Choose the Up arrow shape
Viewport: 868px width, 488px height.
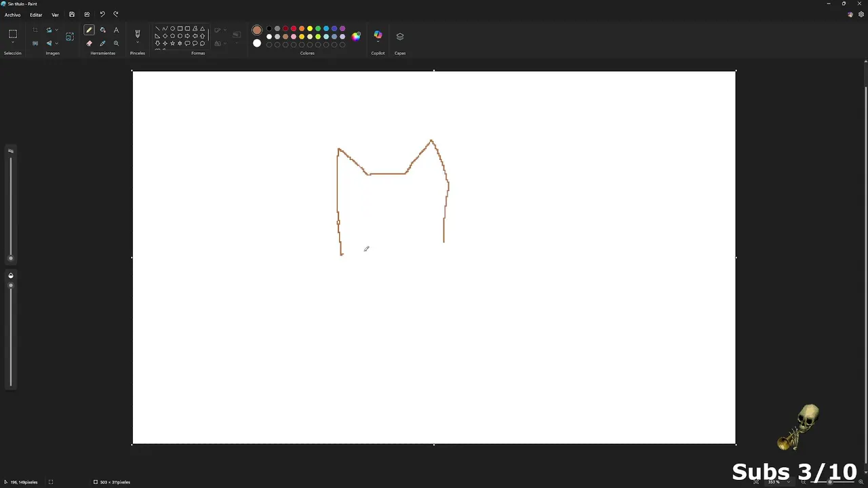202,36
